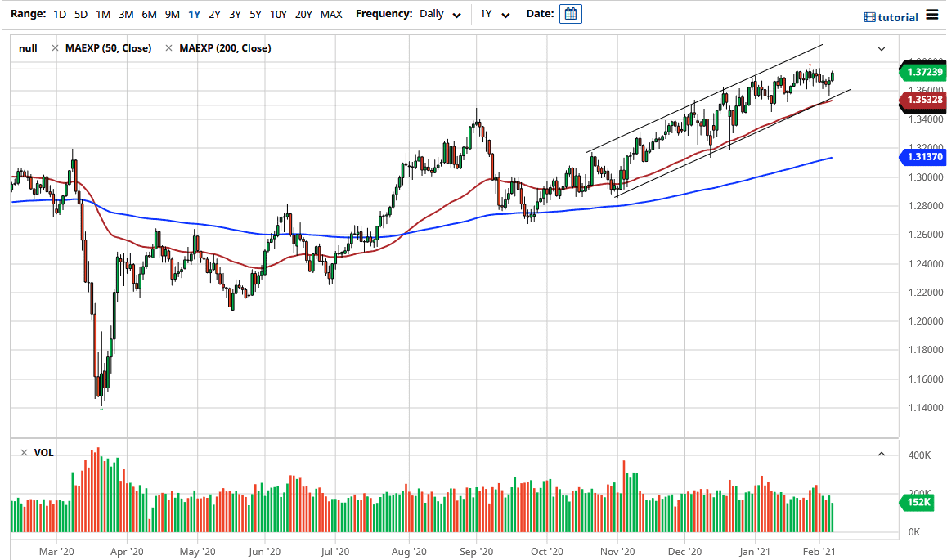Screen dimensions: 947x560
Task: Click the MAEXP (50, Close) legend label
Action: point(108,48)
